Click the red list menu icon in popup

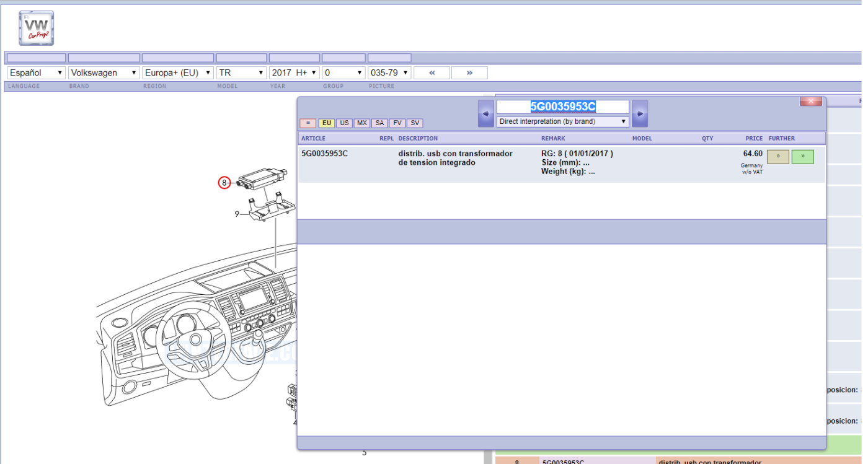(x=308, y=123)
